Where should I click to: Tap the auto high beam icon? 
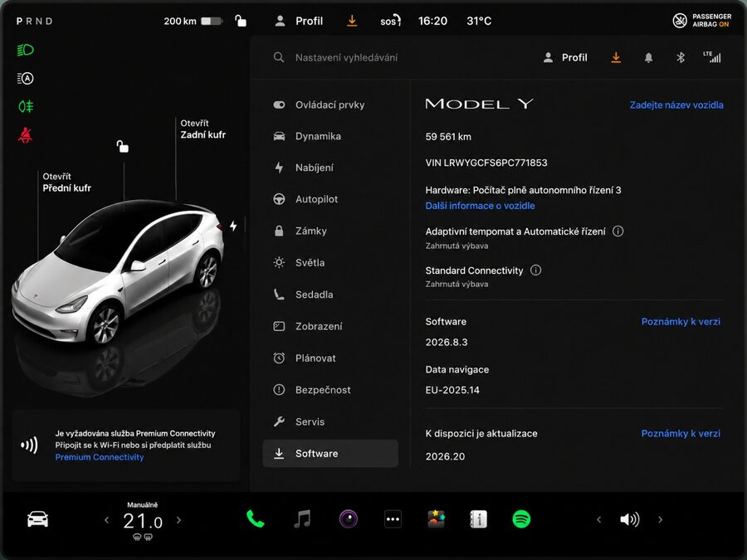[25, 78]
